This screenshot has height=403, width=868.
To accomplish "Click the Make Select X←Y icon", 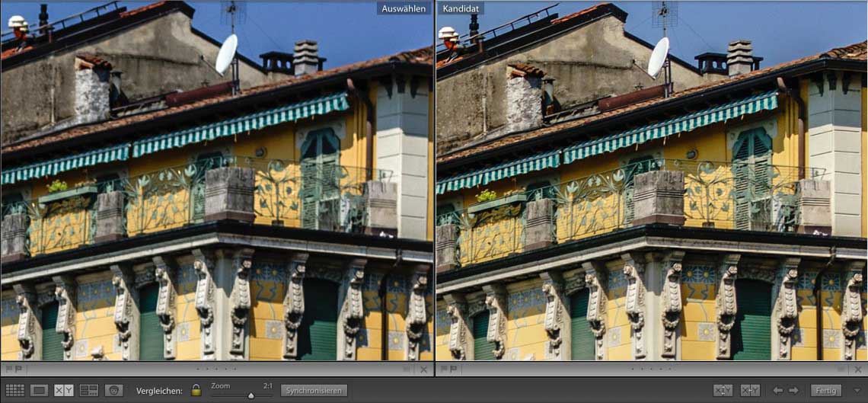I will (x=750, y=390).
